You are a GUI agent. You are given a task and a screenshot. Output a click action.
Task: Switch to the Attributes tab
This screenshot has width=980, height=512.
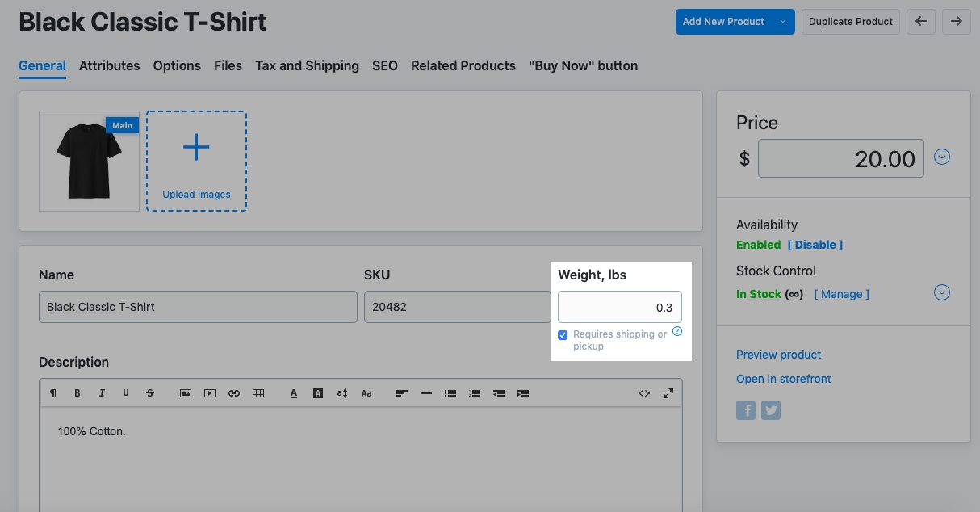click(x=109, y=65)
